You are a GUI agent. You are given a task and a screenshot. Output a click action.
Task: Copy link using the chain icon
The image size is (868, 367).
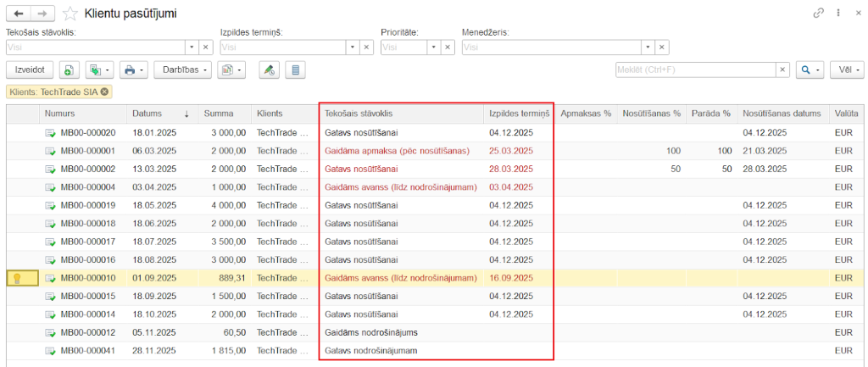tap(818, 14)
